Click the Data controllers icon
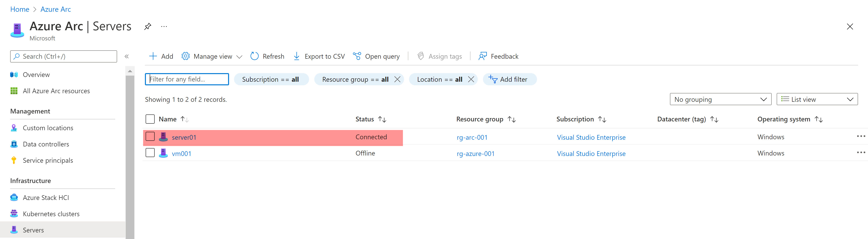Viewport: 868px width, 239px height. coord(14,144)
